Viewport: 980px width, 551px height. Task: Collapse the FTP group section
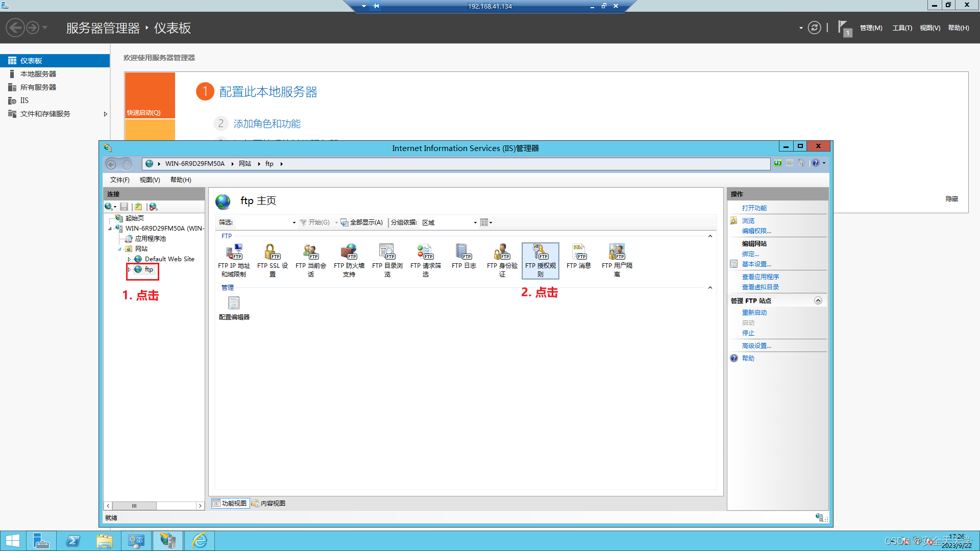(x=710, y=236)
